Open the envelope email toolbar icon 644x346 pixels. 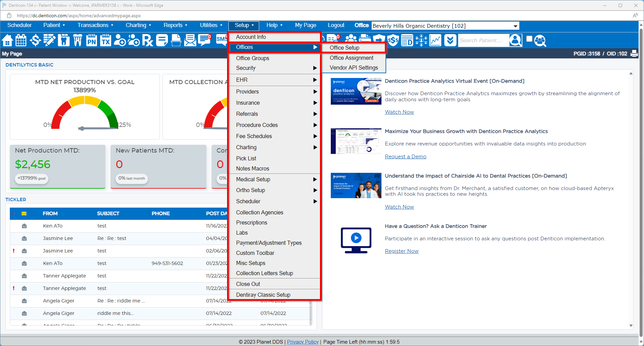[190, 41]
